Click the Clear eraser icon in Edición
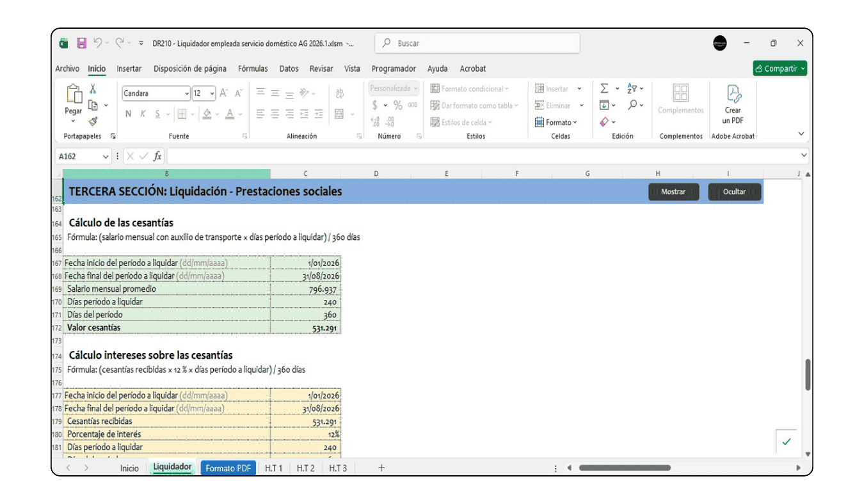 click(x=604, y=122)
